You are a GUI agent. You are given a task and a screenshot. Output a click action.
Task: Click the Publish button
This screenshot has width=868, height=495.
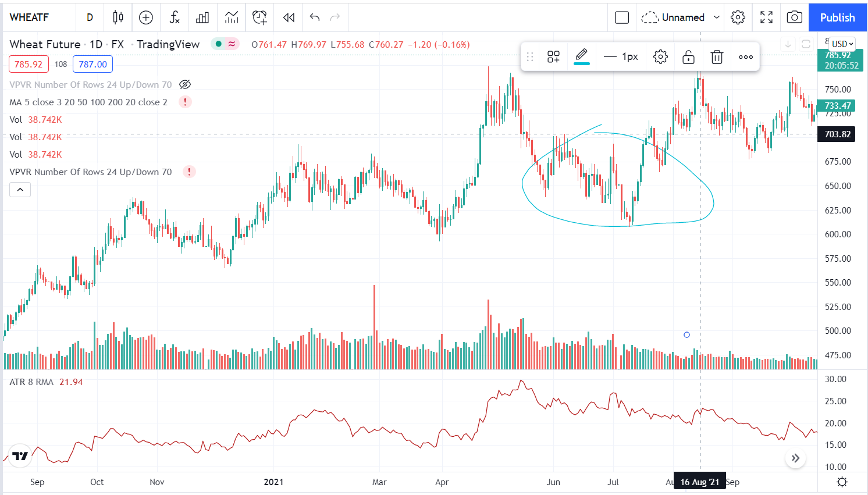click(838, 17)
